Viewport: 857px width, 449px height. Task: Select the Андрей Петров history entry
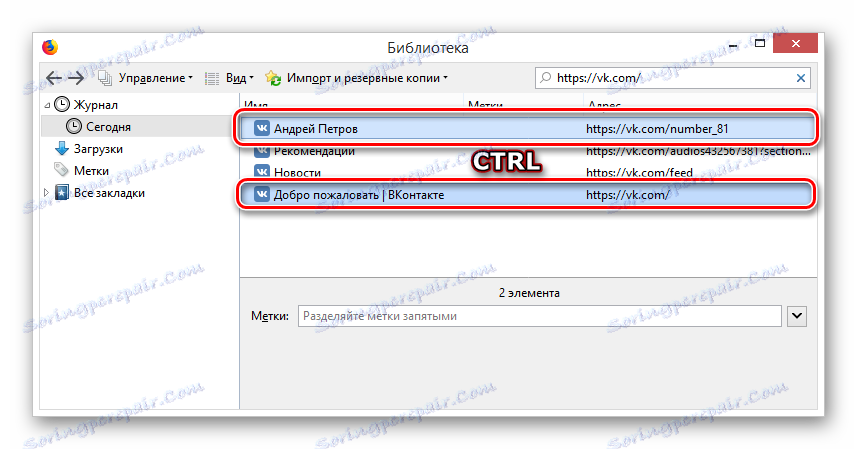[526, 128]
